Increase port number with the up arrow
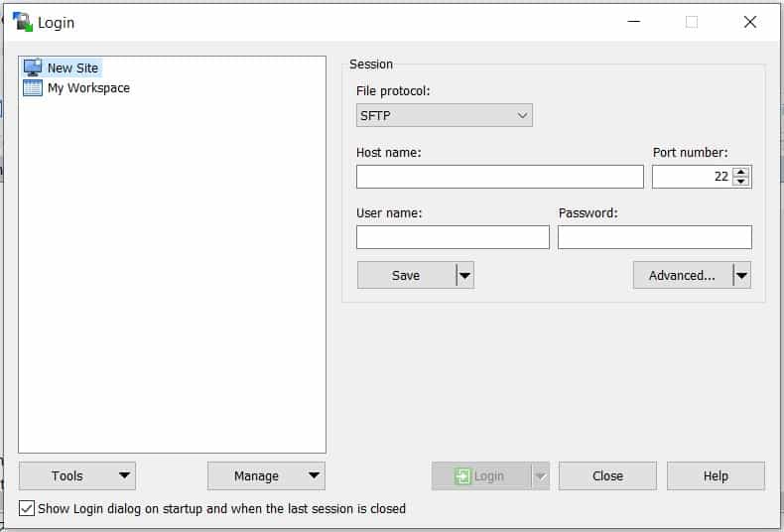 (741, 172)
